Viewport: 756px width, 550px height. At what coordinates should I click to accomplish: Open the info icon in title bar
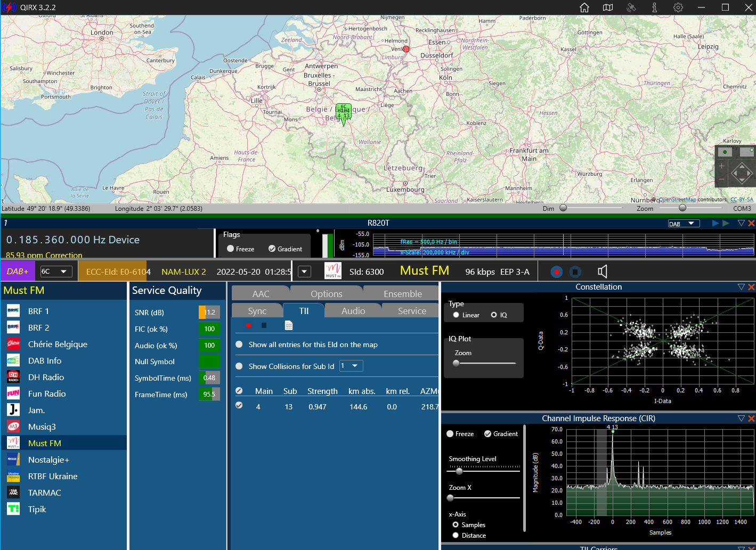(655, 7)
